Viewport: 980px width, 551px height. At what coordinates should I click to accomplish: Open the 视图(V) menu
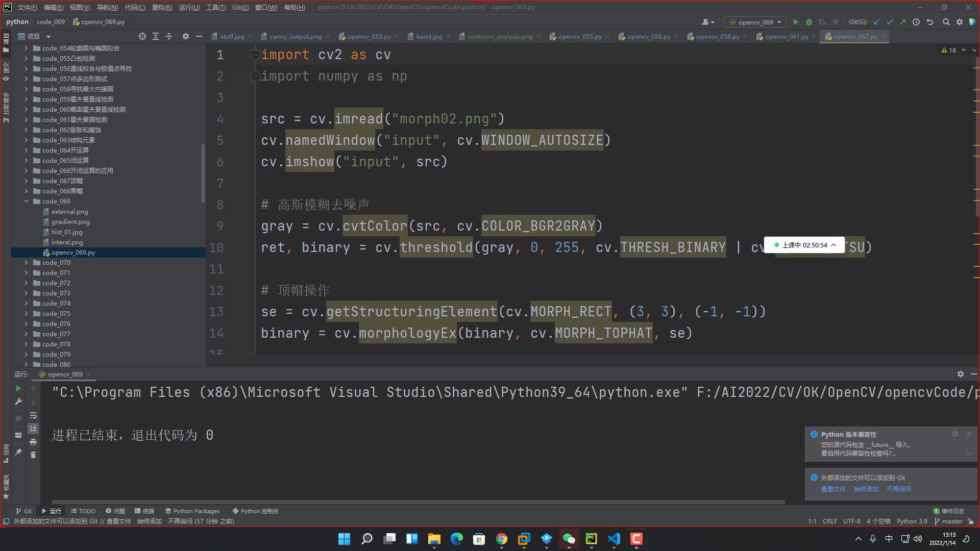pos(80,7)
